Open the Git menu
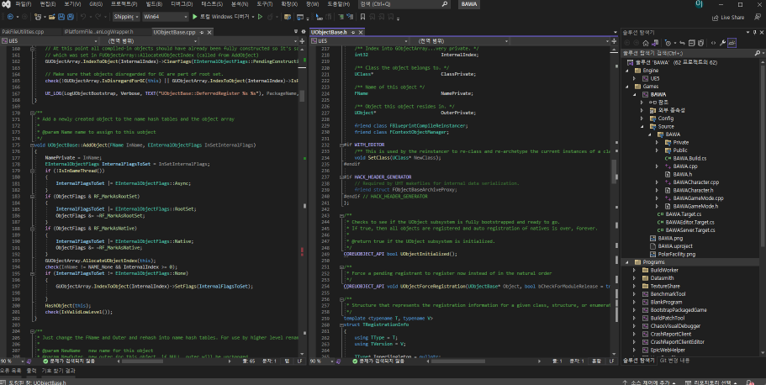This screenshot has width=766, height=385. (x=96, y=4)
